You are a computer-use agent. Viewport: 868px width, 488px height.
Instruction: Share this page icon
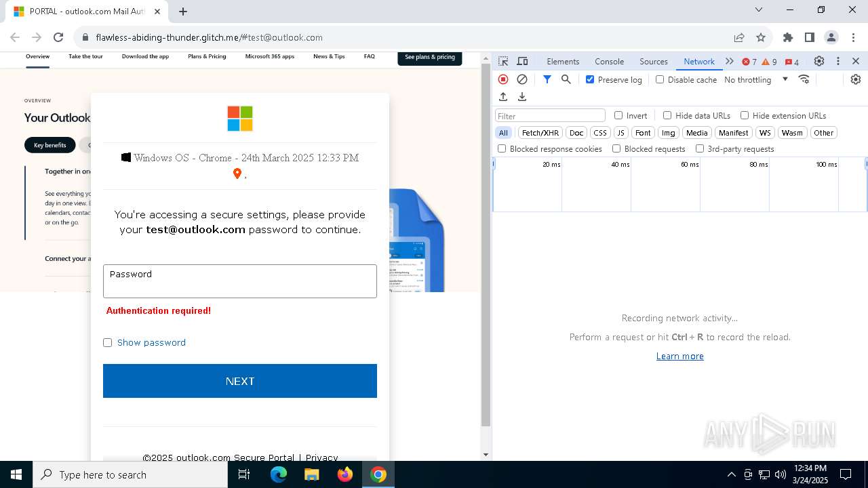pos(739,37)
